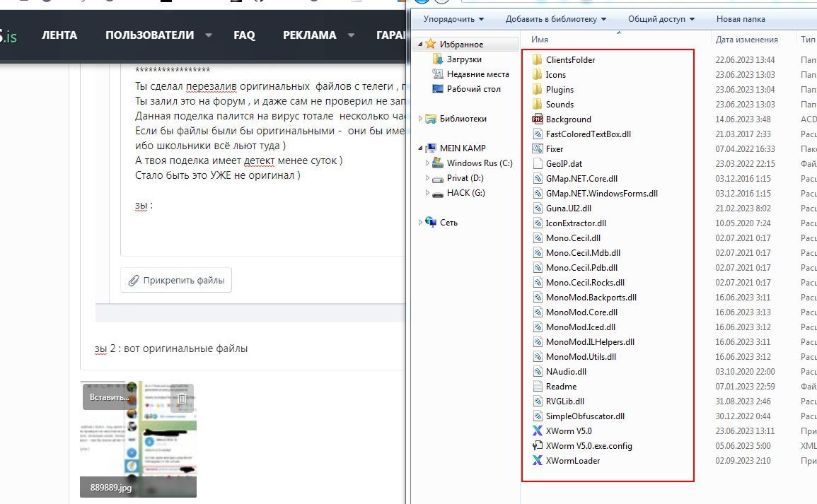Collapse the Избранное tree section

(420, 45)
